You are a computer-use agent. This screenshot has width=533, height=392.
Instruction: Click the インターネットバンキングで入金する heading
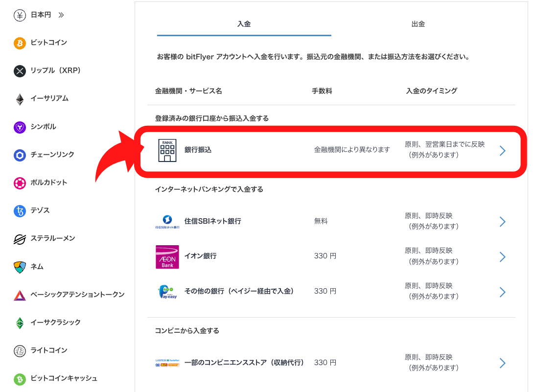(x=209, y=189)
